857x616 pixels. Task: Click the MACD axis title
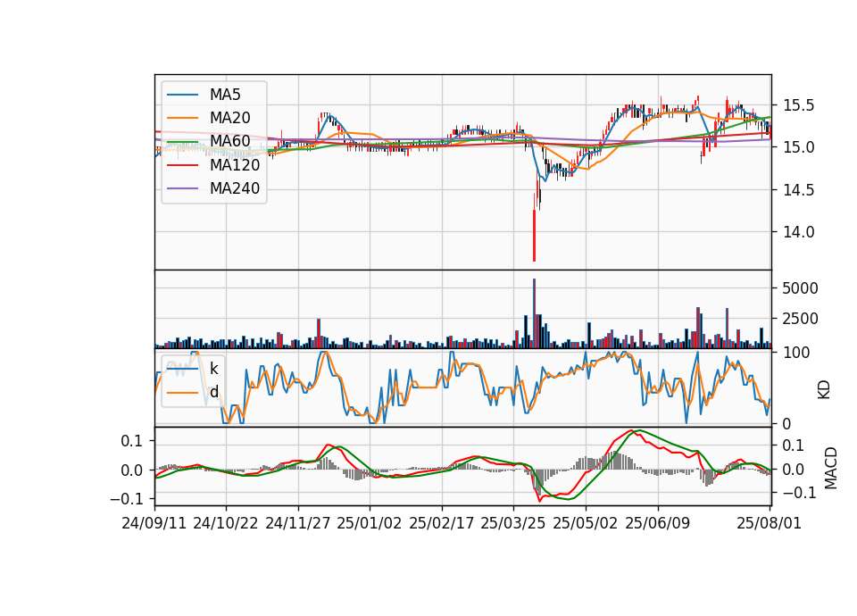click(831, 468)
